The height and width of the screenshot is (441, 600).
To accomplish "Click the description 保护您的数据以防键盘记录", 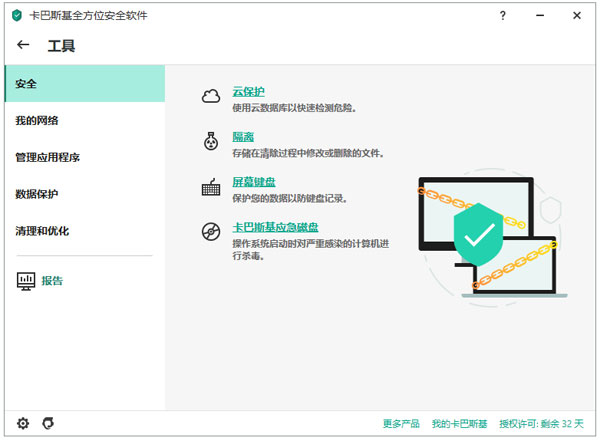I will (x=290, y=198).
